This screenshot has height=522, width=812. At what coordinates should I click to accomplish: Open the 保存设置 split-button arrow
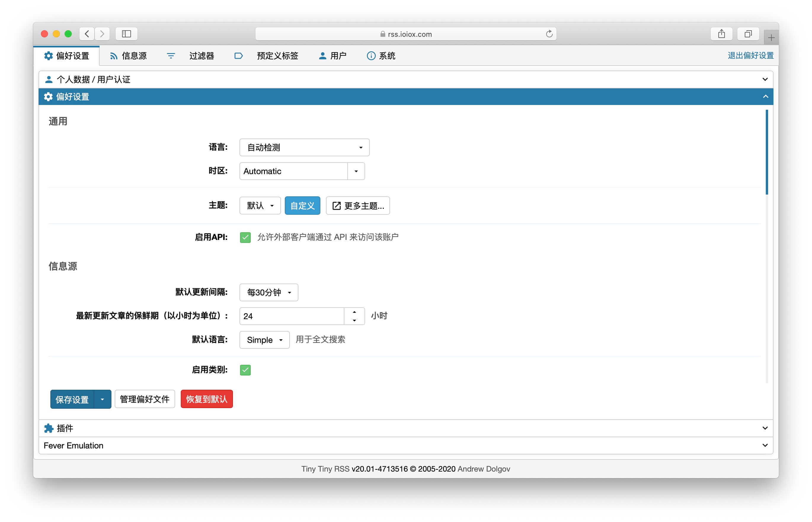[102, 399]
